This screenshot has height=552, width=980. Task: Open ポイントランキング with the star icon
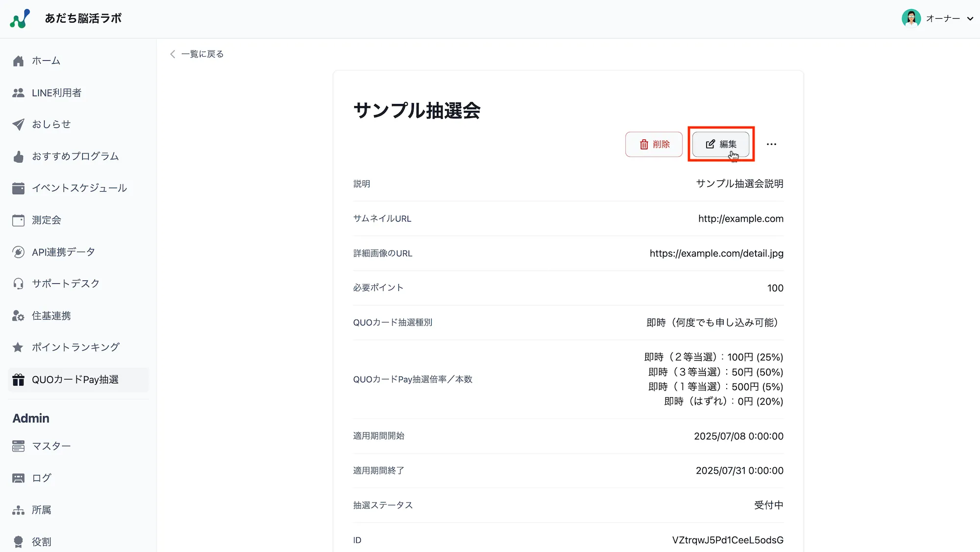point(18,347)
